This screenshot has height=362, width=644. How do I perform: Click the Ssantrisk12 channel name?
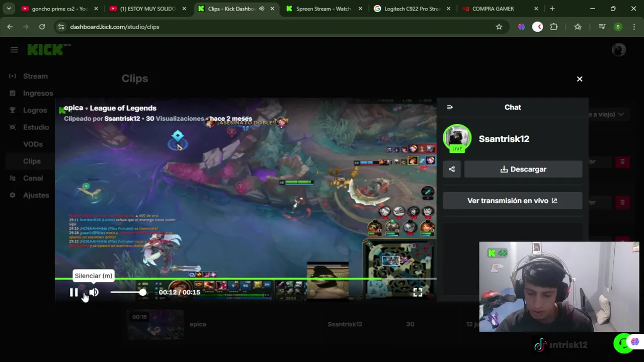[x=504, y=139]
